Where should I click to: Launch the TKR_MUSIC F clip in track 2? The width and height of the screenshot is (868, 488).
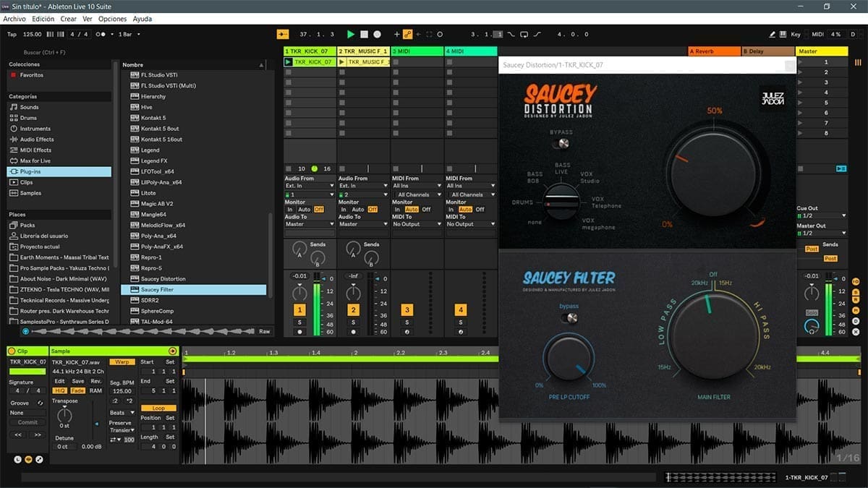point(342,62)
